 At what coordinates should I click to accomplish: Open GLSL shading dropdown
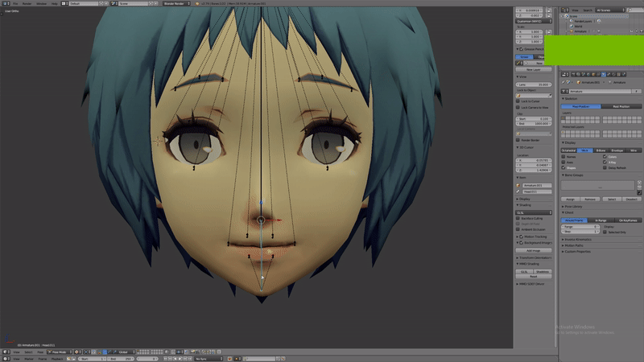pyautogui.click(x=534, y=212)
